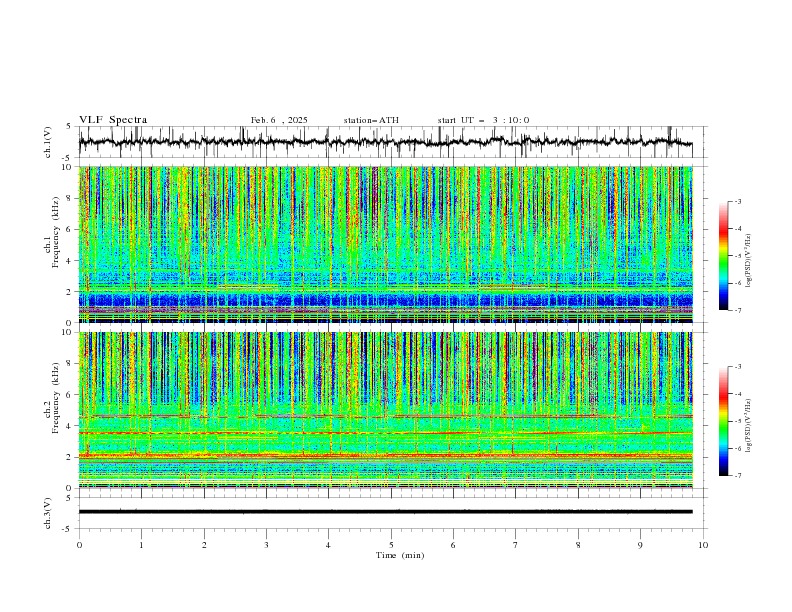Click the time axis tick label "4"
Screen dimensions: 792x612
328,545
